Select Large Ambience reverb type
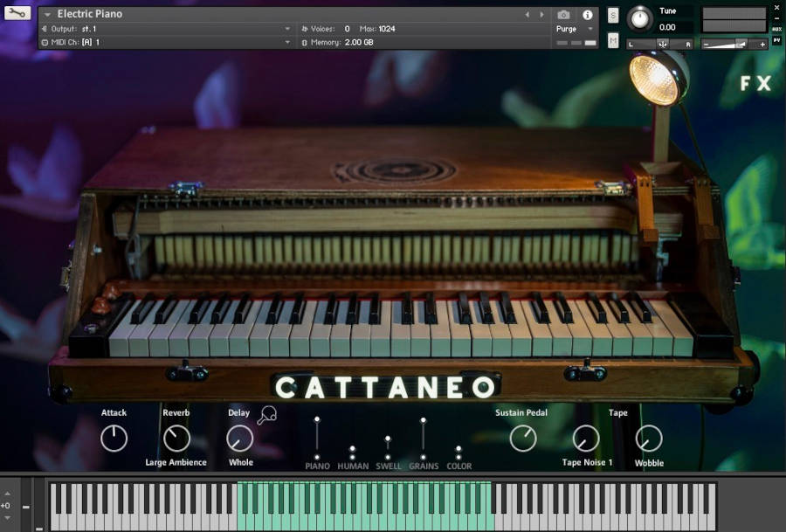 pyautogui.click(x=176, y=463)
